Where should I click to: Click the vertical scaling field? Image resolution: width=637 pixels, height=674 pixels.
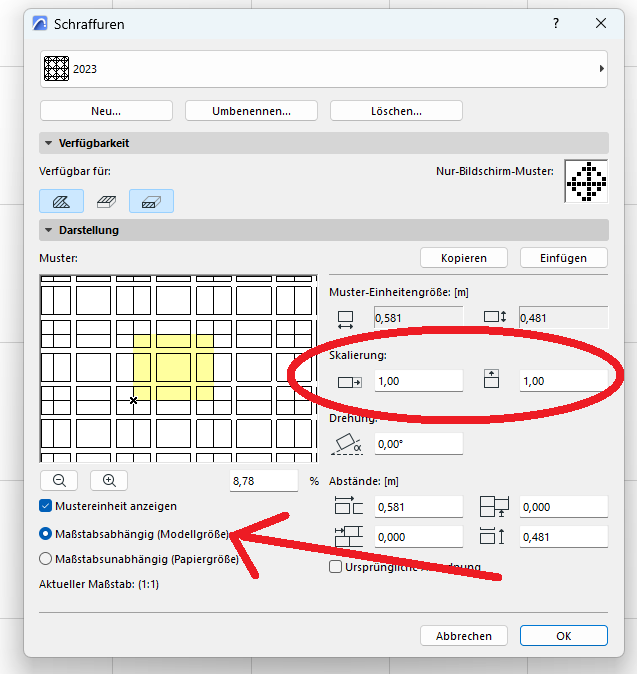(564, 381)
